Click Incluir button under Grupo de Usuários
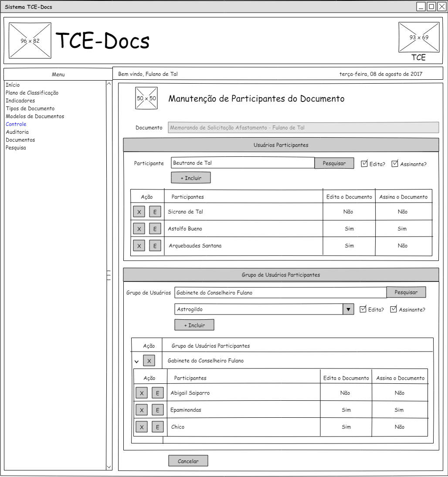448x477 pixels. [x=194, y=325]
